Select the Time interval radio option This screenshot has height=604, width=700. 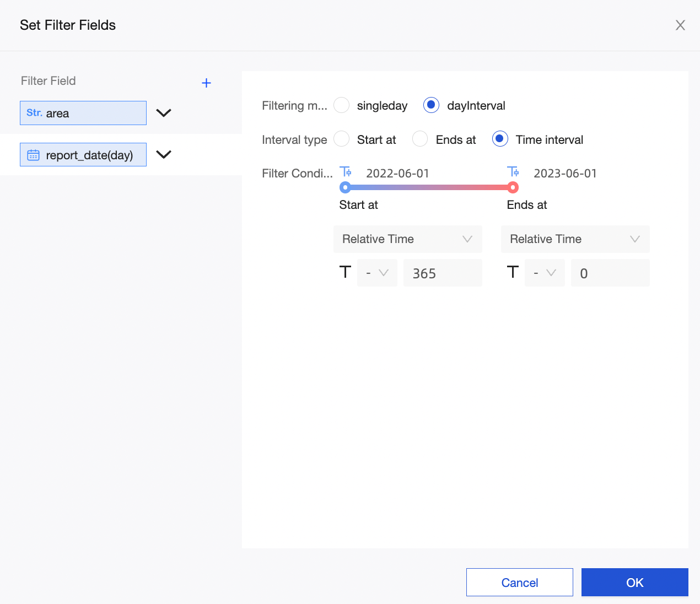(x=500, y=139)
